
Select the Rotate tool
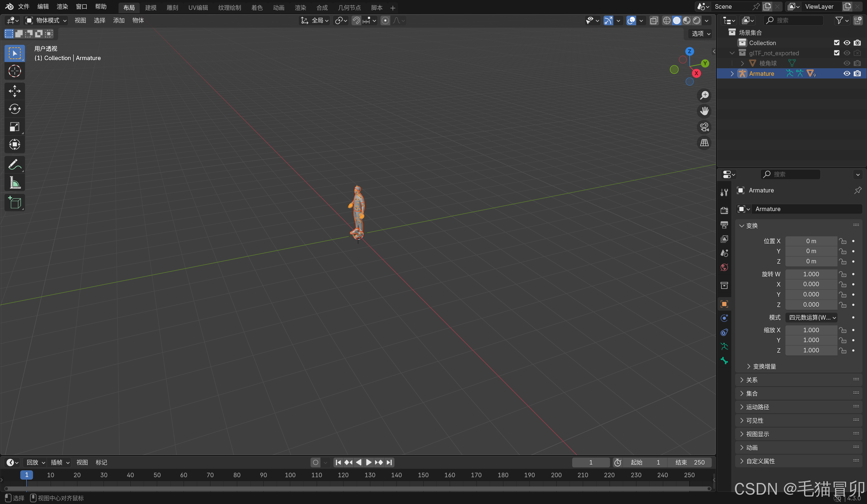(x=14, y=109)
